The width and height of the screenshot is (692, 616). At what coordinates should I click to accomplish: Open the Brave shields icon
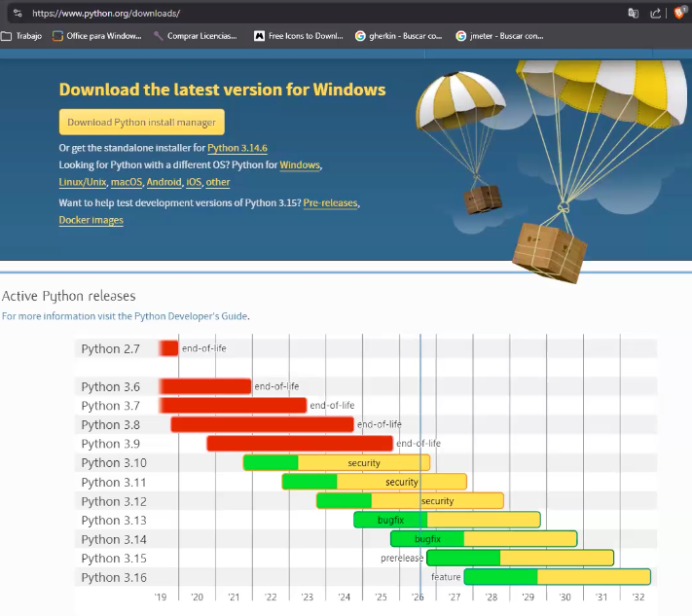coord(679,13)
